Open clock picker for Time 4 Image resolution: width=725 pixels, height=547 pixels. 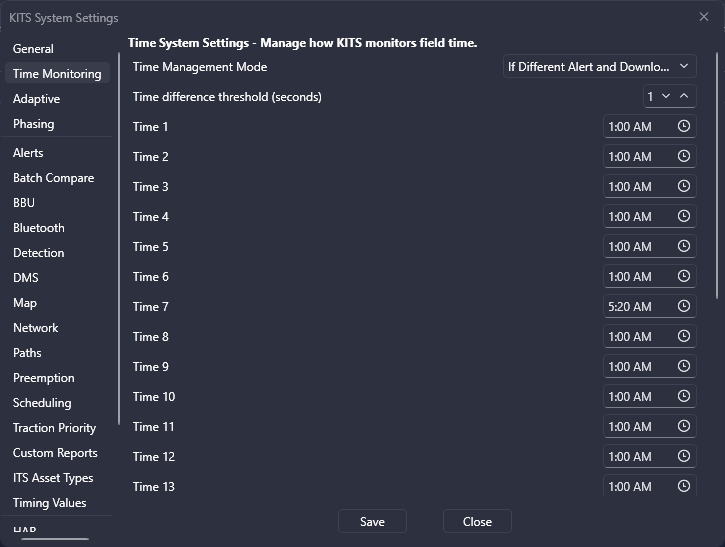click(683, 216)
